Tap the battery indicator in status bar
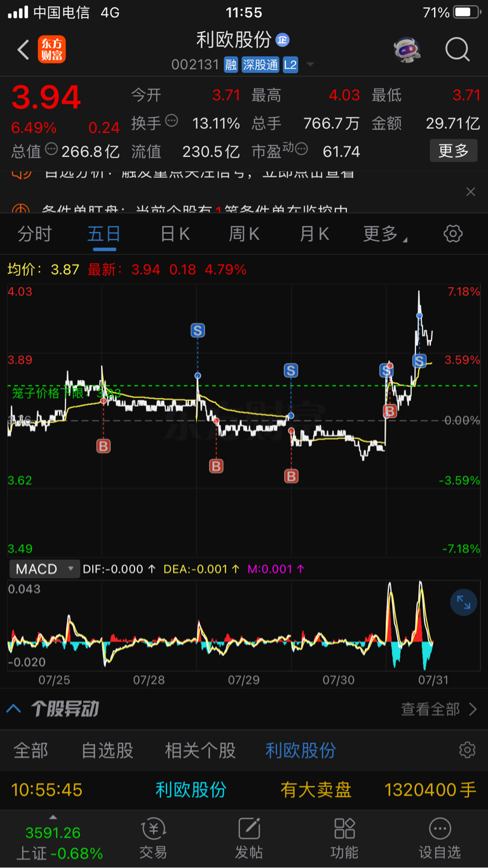The width and height of the screenshot is (488, 868). tap(468, 12)
